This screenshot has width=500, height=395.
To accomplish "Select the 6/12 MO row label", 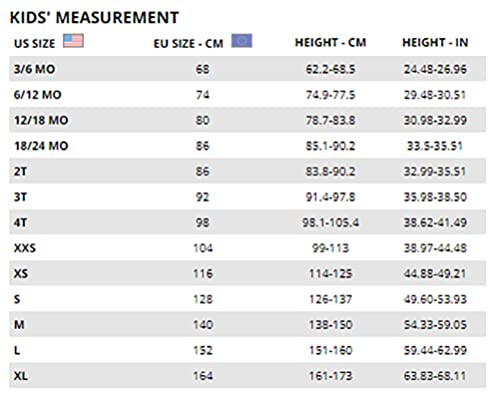I will 37,95.
